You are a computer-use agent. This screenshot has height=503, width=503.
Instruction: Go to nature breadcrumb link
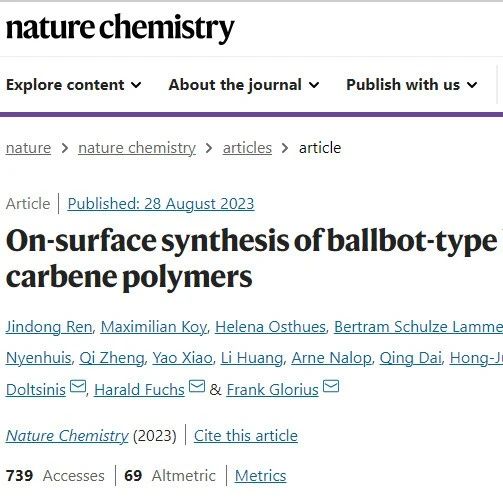point(28,148)
